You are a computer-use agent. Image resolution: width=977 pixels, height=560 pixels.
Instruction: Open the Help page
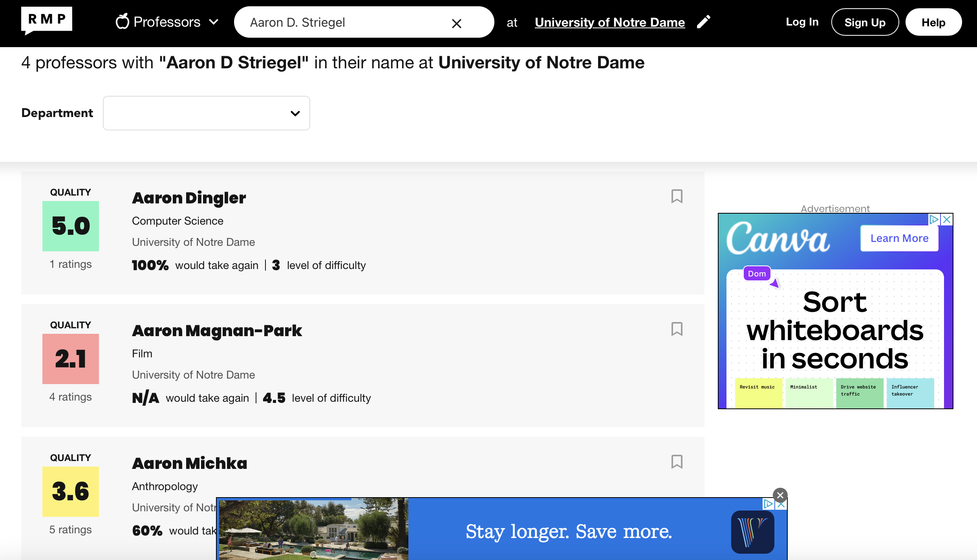933,22
